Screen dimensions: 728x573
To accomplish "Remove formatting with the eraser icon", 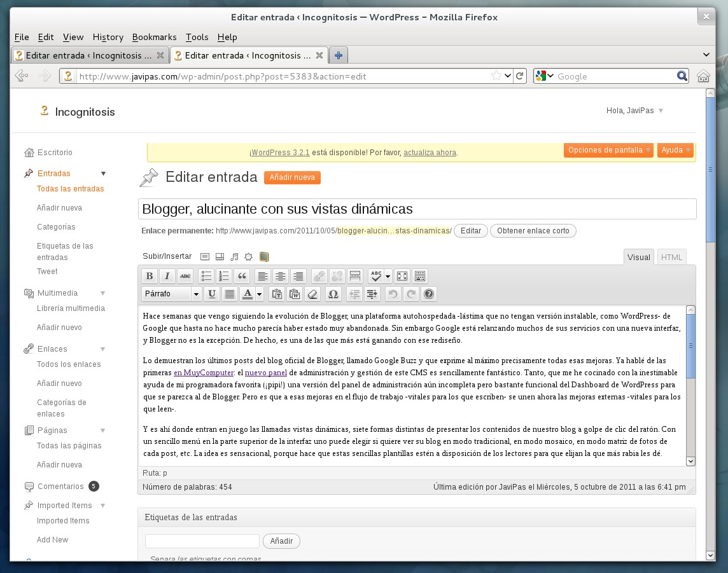I will click(x=312, y=294).
